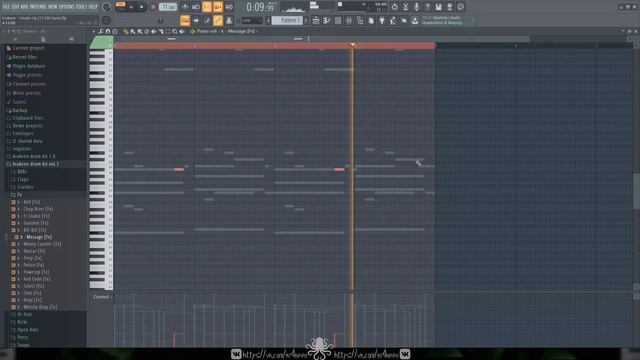Open the FILE menu
This screenshot has height=360, width=640.
coord(6,7)
